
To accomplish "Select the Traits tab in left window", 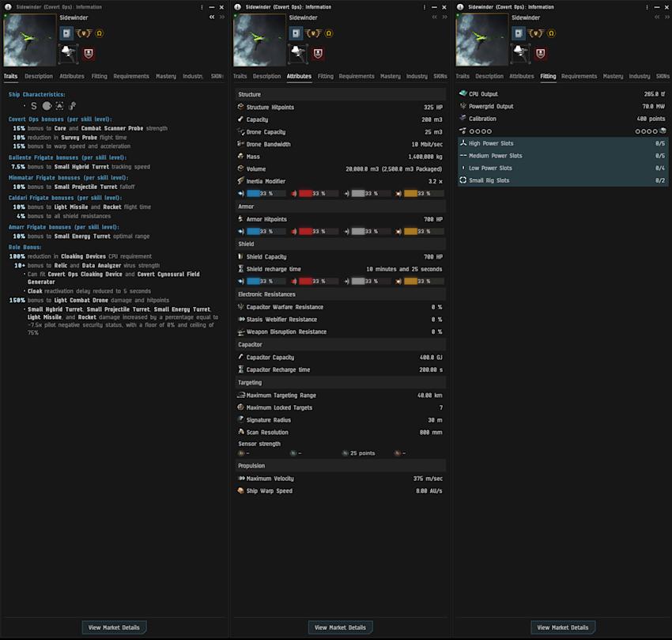I will (x=11, y=76).
